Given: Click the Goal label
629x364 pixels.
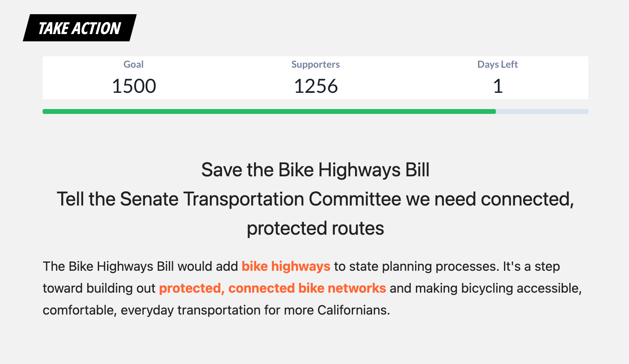Looking at the screenshot, I should point(134,64).
